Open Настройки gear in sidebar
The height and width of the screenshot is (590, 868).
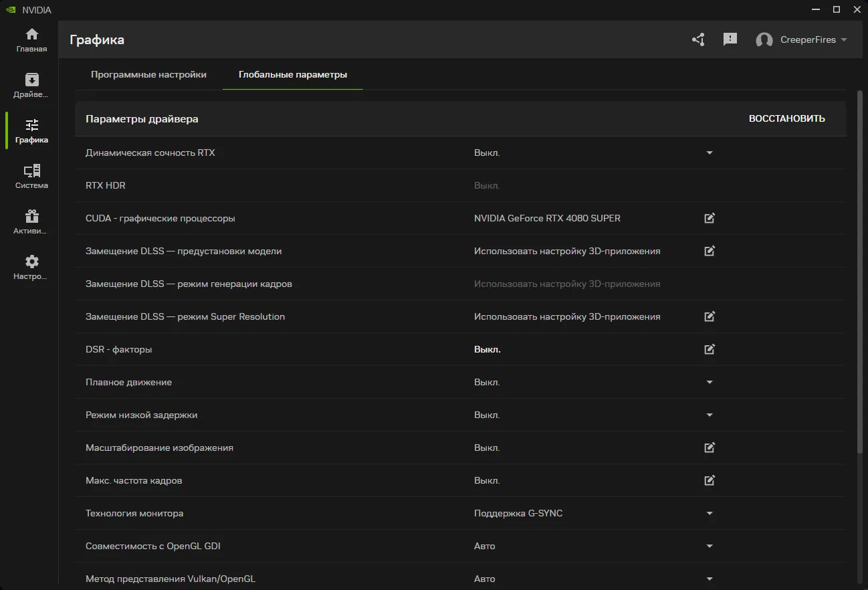point(31,268)
